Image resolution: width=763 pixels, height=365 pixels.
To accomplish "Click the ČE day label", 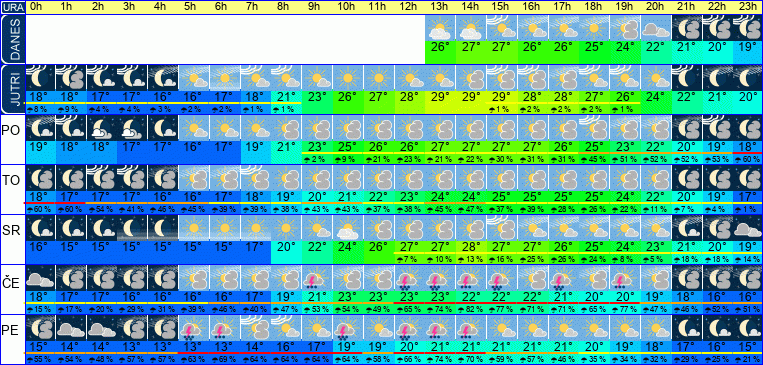I will click(12, 283).
